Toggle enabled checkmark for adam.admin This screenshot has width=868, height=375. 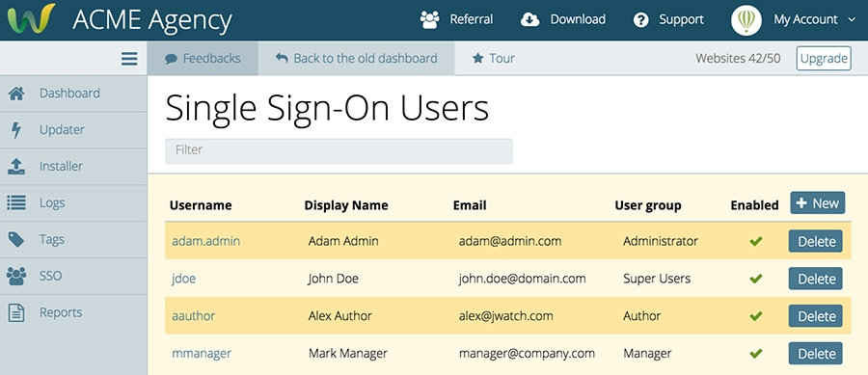(x=755, y=241)
